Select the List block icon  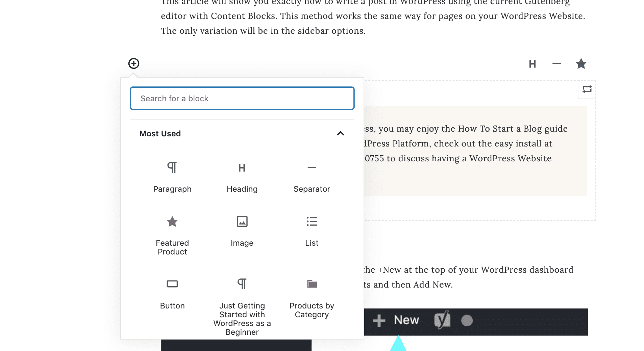click(312, 221)
